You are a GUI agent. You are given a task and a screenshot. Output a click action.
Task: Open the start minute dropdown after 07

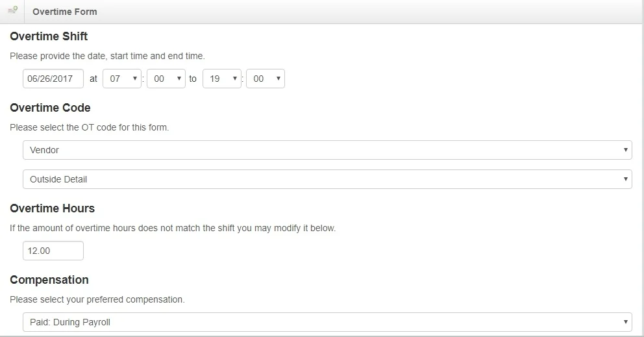166,79
